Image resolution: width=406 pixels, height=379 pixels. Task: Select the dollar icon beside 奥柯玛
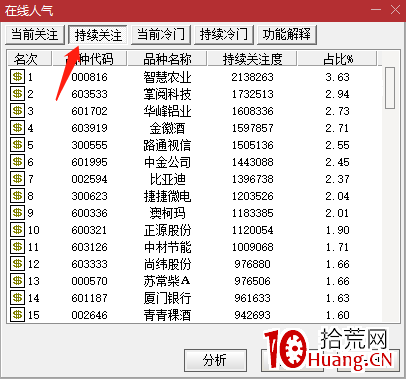(x=17, y=213)
